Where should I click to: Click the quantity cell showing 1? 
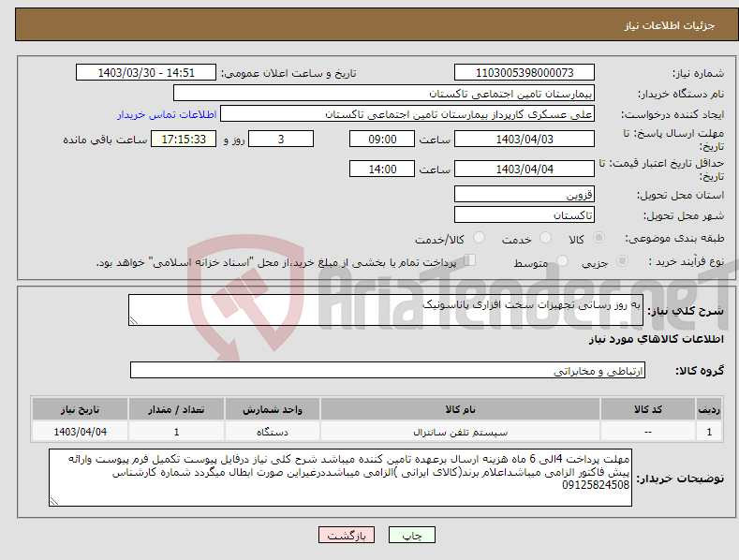[176, 432]
